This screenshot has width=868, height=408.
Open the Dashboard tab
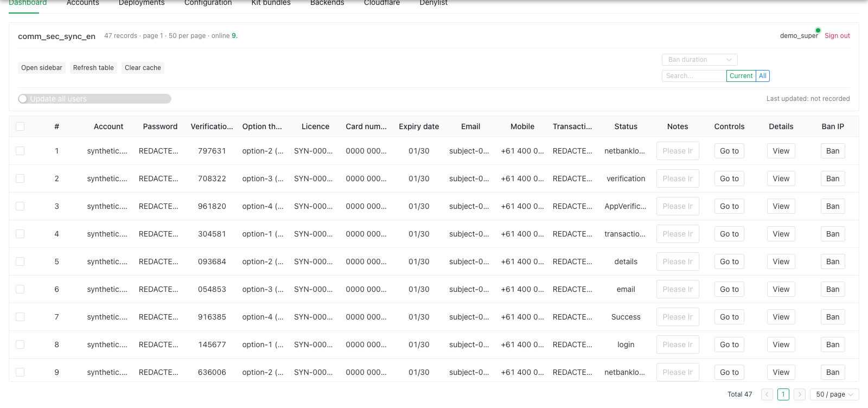tap(28, 3)
